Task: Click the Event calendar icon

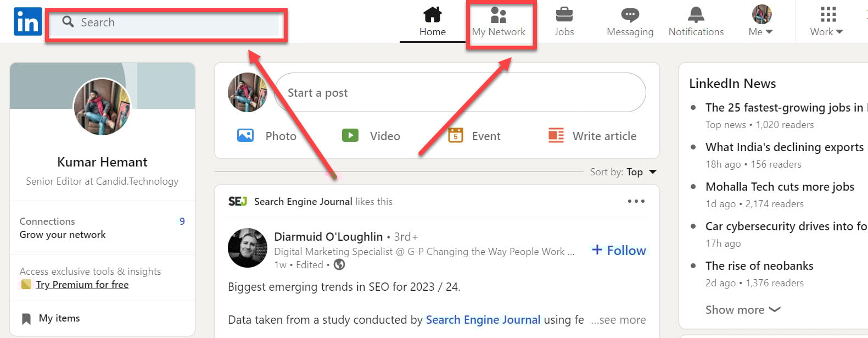Action: click(x=455, y=135)
